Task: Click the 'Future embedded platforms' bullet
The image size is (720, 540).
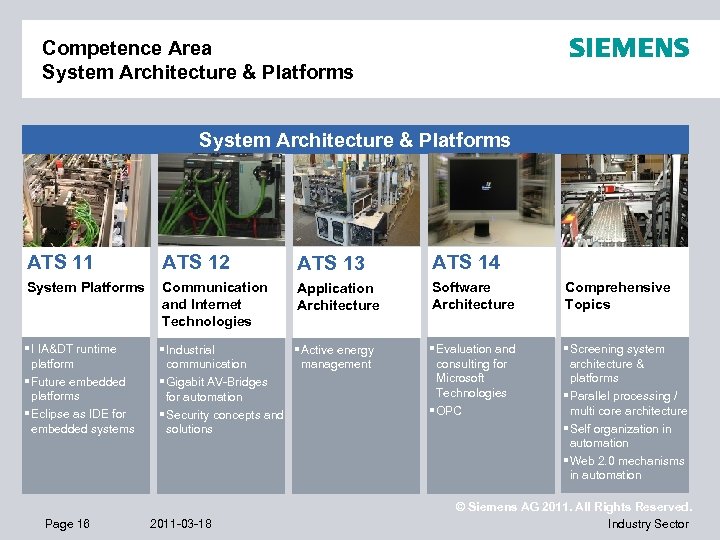Action: click(x=75, y=389)
